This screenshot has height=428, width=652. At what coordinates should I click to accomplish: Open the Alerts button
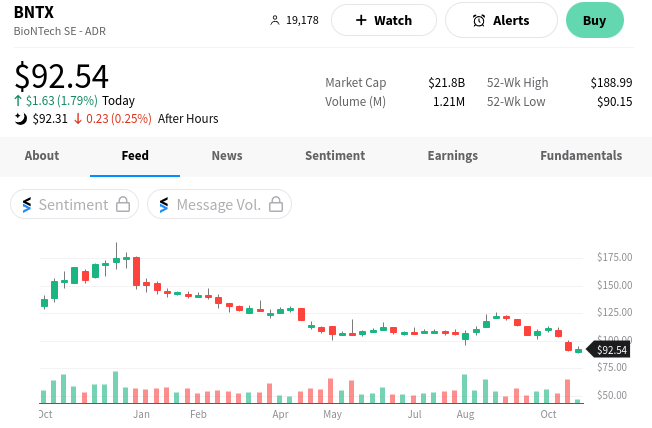tap(500, 20)
